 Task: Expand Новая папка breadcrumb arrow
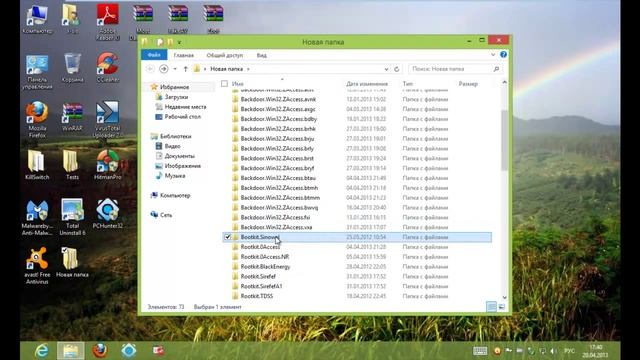tap(248, 69)
